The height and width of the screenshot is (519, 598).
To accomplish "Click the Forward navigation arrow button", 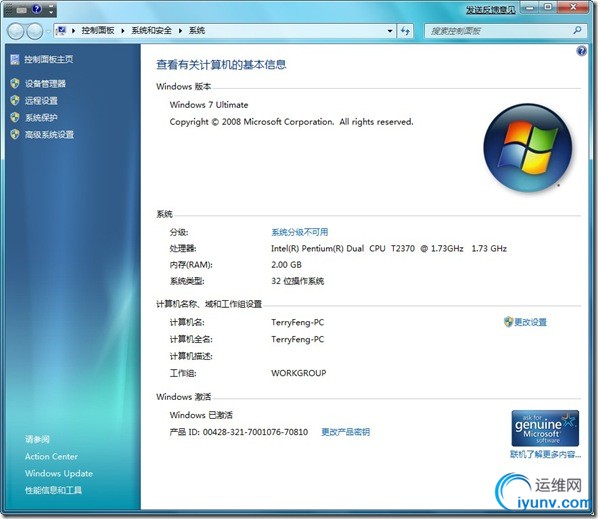I will coord(35,31).
